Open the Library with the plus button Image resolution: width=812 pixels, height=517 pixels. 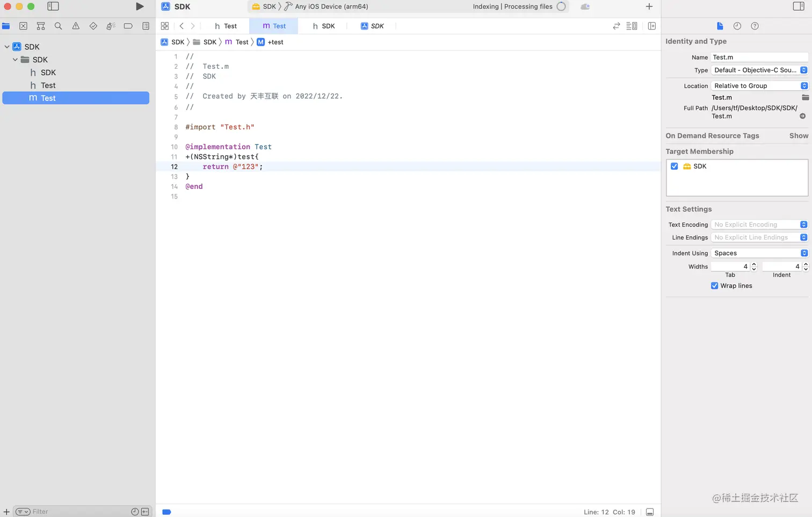pyautogui.click(x=649, y=6)
